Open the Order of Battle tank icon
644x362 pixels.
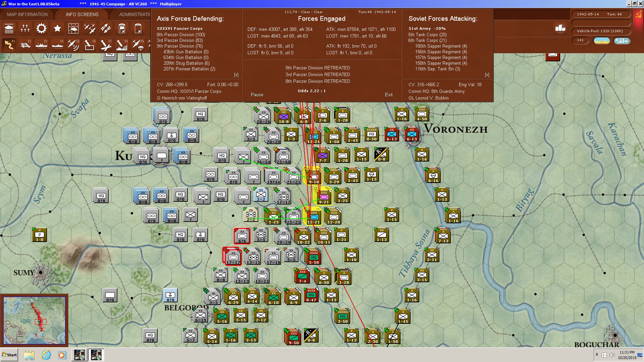click(x=9, y=28)
